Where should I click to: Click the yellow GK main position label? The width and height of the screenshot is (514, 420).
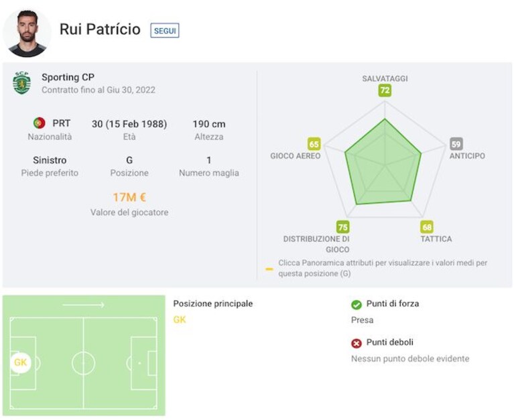tap(180, 320)
